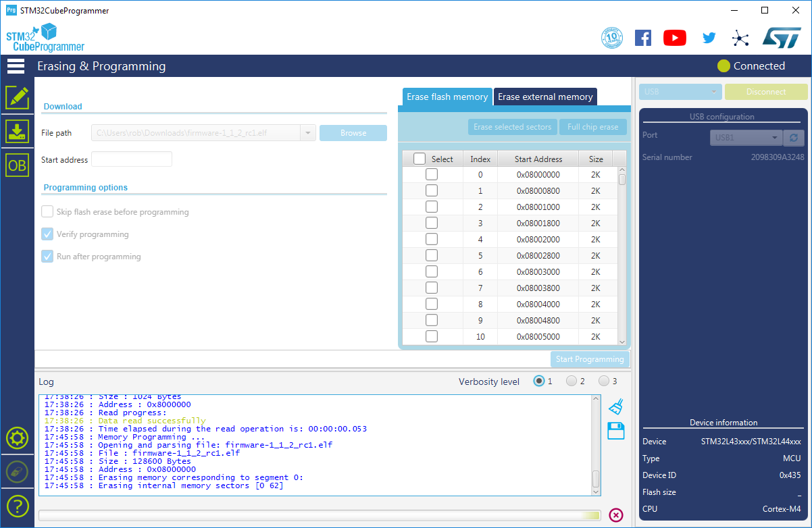The width and height of the screenshot is (812, 528).
Task: Click the Index column header
Action: [480, 159]
